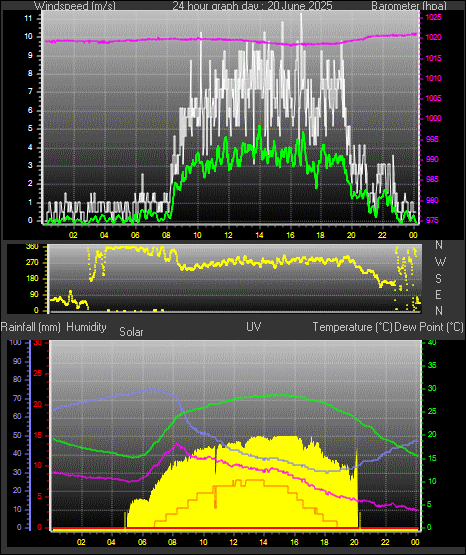466x555 pixels.
Task: Click the 20 hour marker on wind graph
Action: [351, 235]
